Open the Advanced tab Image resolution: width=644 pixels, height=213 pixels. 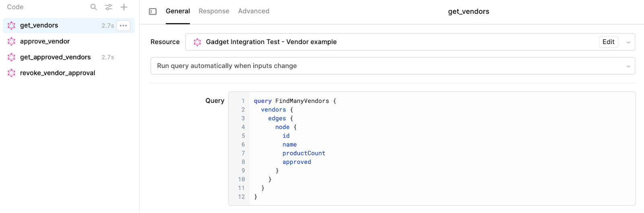(x=254, y=11)
